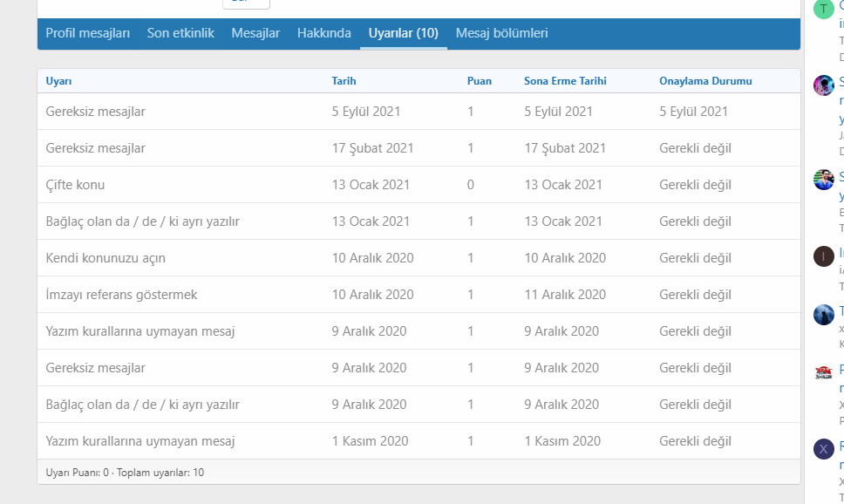Open the Gereksiz mesajlar warning dated 5 Eylül 2021
The height and width of the screenshot is (504, 844).
point(96,112)
